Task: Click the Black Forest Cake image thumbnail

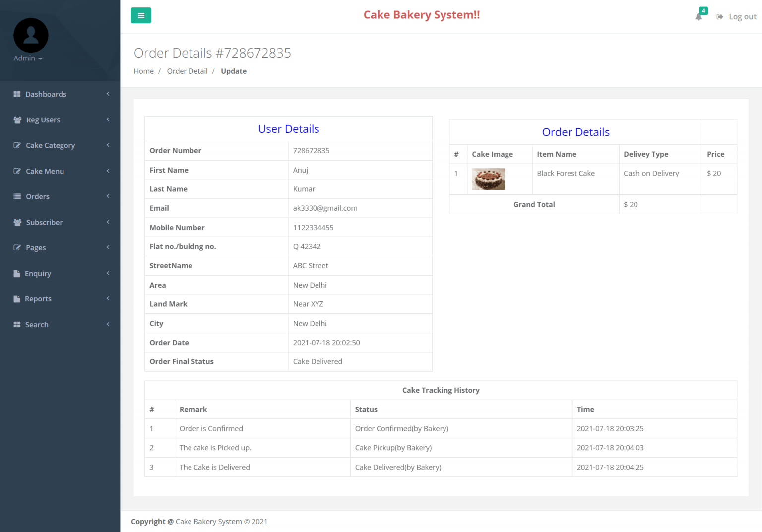Action: coord(488,179)
